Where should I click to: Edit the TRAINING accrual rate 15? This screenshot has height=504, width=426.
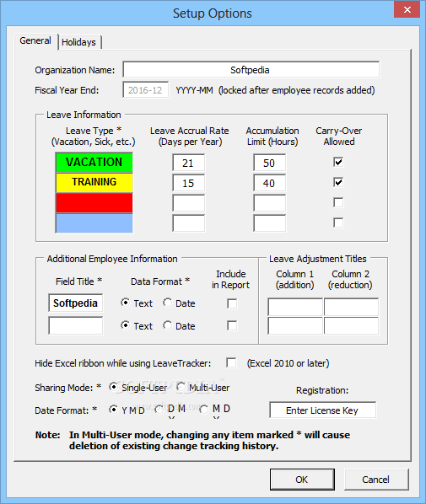188,183
